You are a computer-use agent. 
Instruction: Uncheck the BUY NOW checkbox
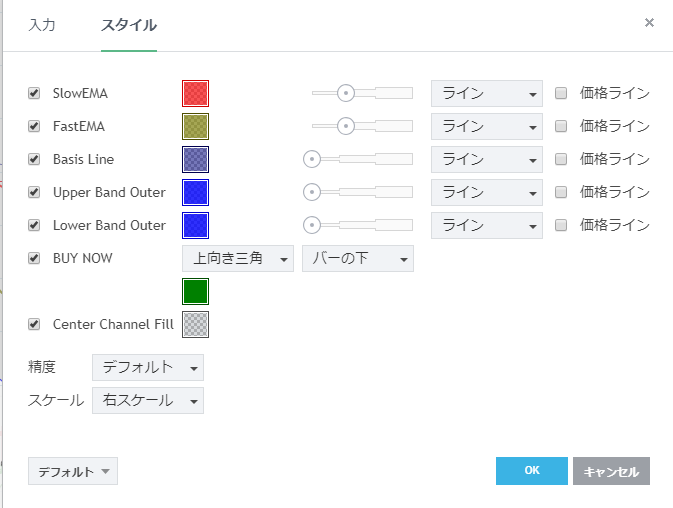(35, 258)
